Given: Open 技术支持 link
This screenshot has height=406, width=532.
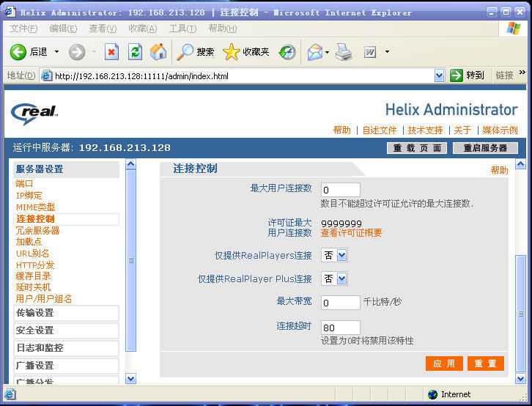Looking at the screenshot, I should [425, 130].
